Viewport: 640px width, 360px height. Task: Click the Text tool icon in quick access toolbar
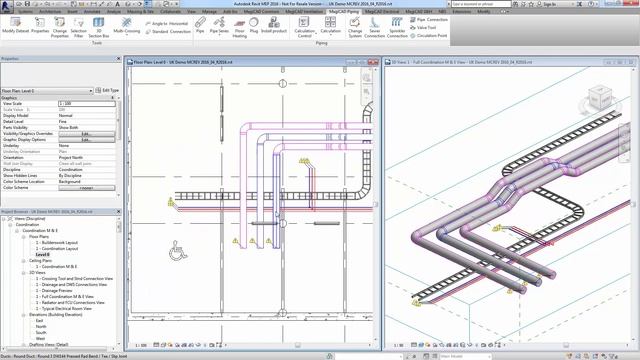(118, 4)
